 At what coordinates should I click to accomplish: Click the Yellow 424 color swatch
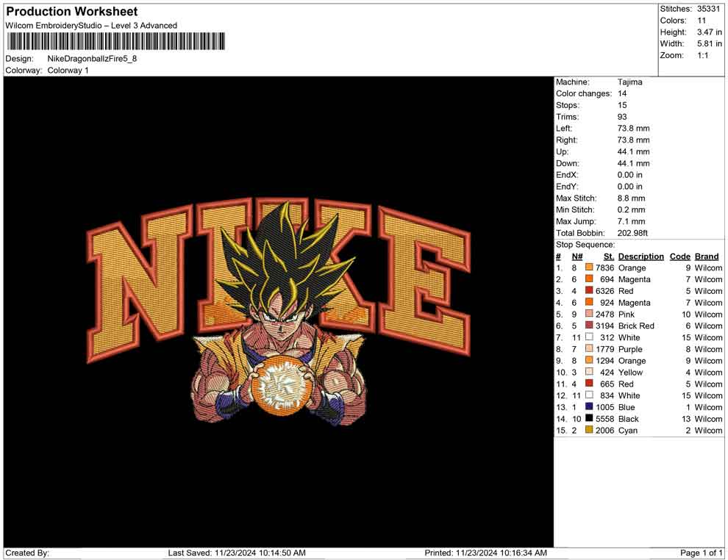(589, 372)
